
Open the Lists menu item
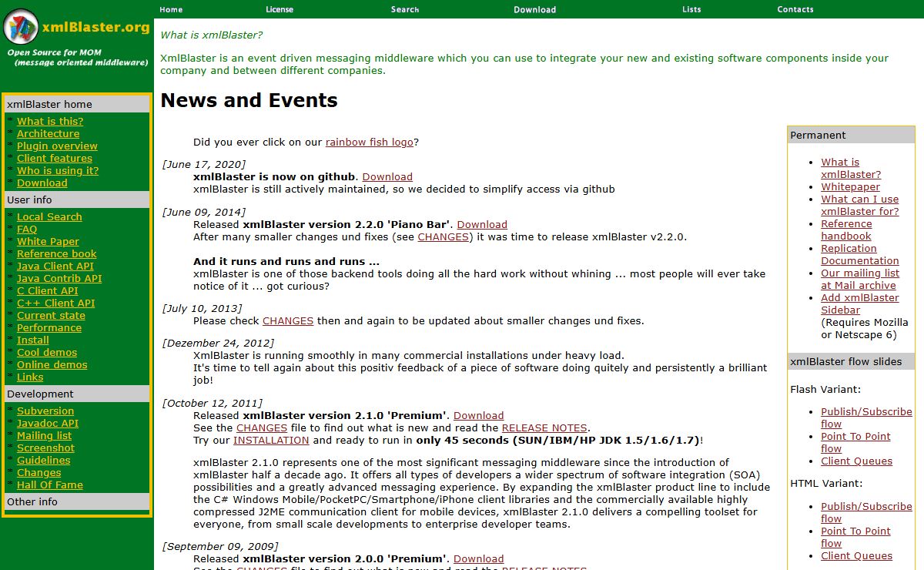691,9
